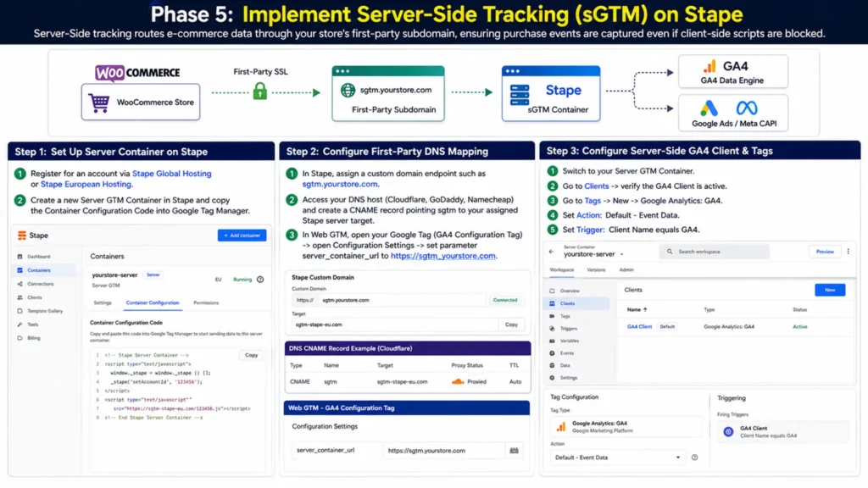Expand the yourstore-server container dropdown

621,254
